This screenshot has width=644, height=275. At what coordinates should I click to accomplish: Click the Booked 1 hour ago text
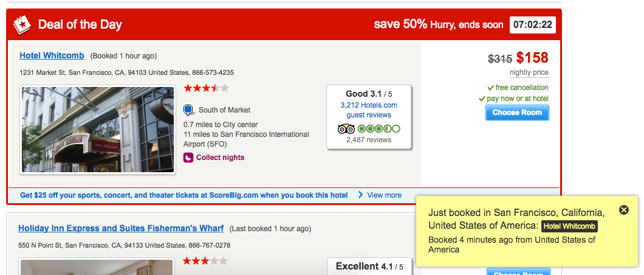pos(123,56)
